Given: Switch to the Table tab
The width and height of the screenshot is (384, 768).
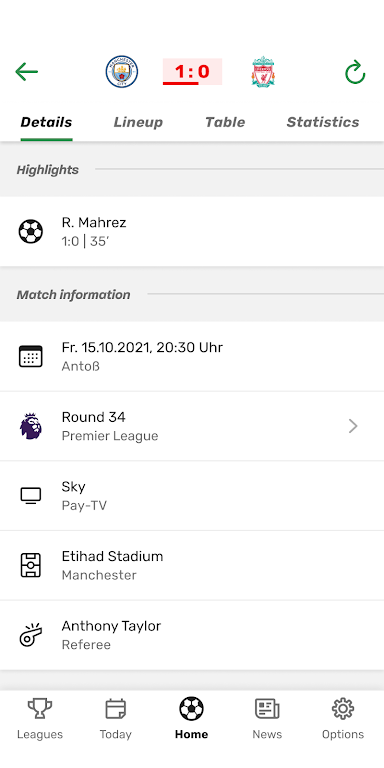Looking at the screenshot, I should tap(225, 122).
